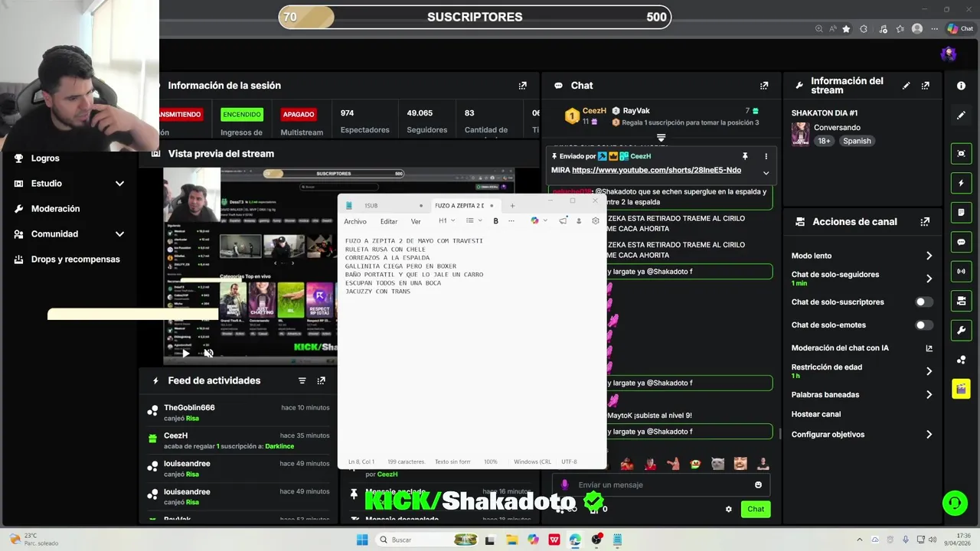This screenshot has width=980, height=551.
Task: Open the info icon in right sidebar
Action: [x=961, y=86]
